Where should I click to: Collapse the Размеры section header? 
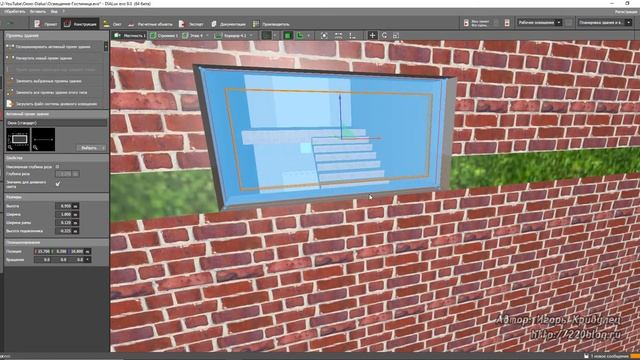click(x=56, y=197)
